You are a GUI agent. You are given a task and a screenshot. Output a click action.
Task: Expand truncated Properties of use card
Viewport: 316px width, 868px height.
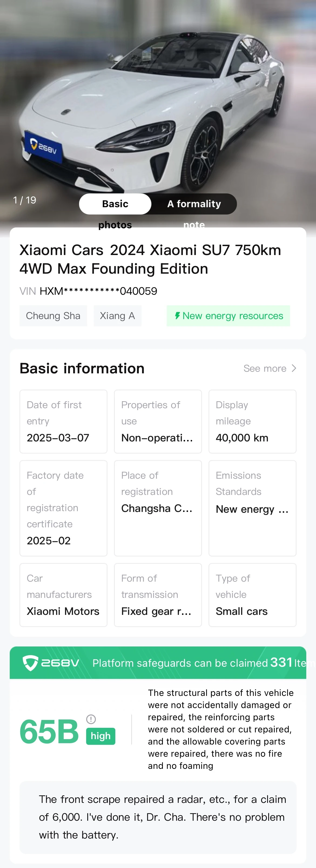(158, 421)
